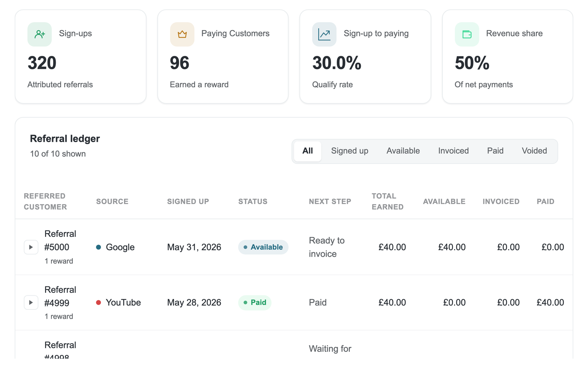
Task: Click the YouTube source label
Action: (x=123, y=302)
